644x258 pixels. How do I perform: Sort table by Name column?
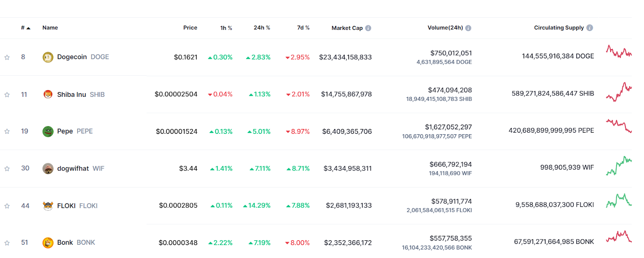(50, 28)
